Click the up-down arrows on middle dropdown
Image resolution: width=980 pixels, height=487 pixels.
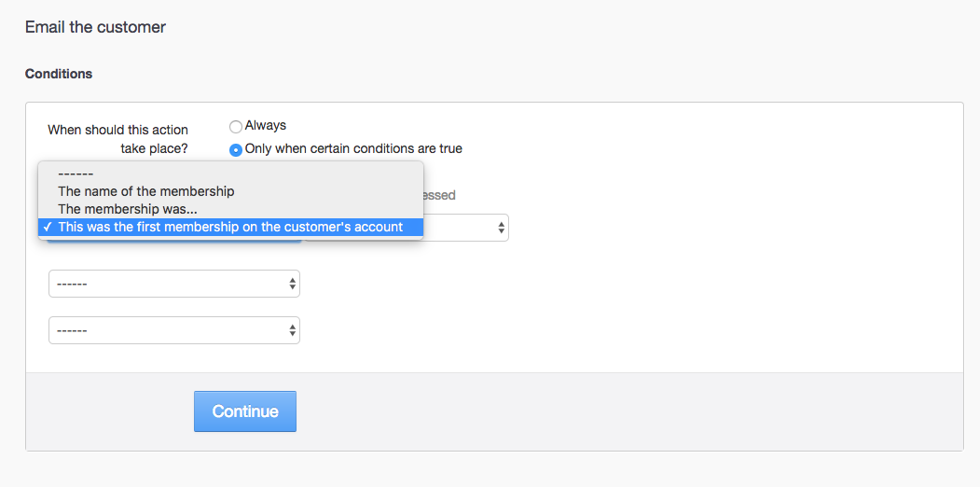coord(293,284)
